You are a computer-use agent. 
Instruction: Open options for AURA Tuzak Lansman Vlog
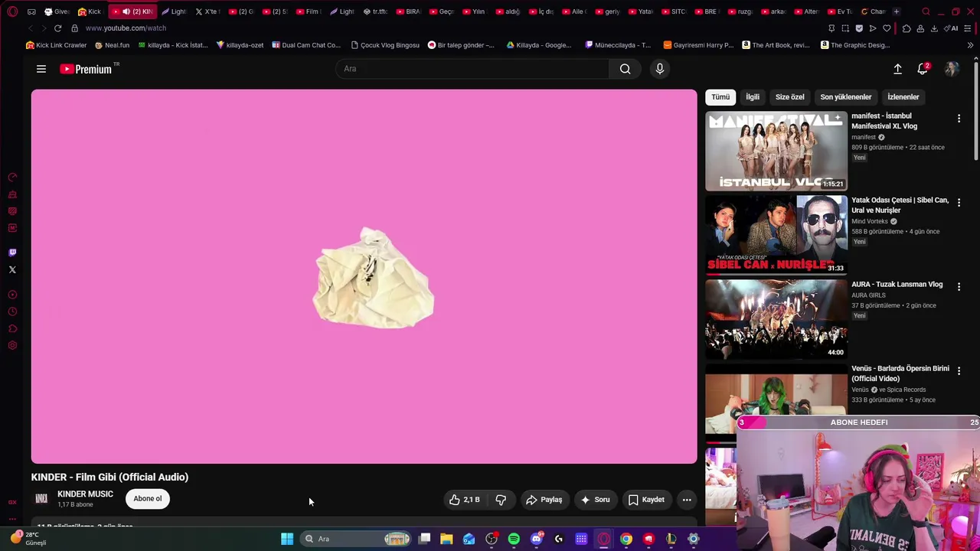[959, 287]
